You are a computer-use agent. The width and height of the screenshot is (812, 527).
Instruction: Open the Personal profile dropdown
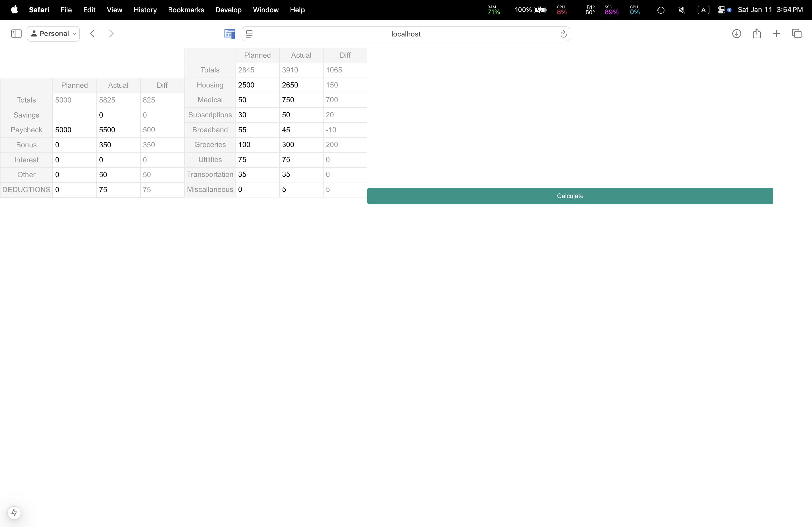point(53,33)
